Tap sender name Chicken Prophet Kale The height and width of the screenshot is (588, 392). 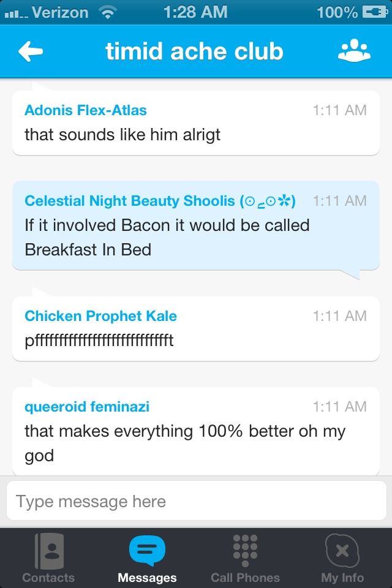click(x=100, y=316)
